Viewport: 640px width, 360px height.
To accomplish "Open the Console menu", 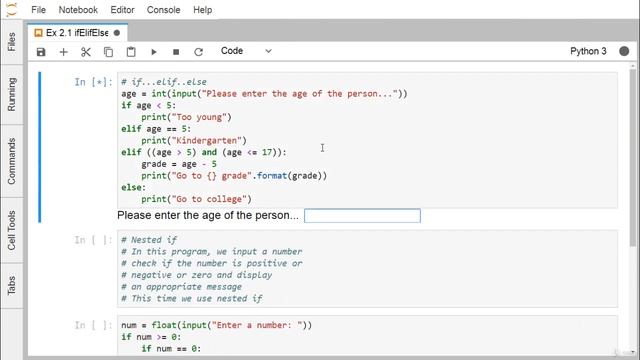I will click(163, 10).
